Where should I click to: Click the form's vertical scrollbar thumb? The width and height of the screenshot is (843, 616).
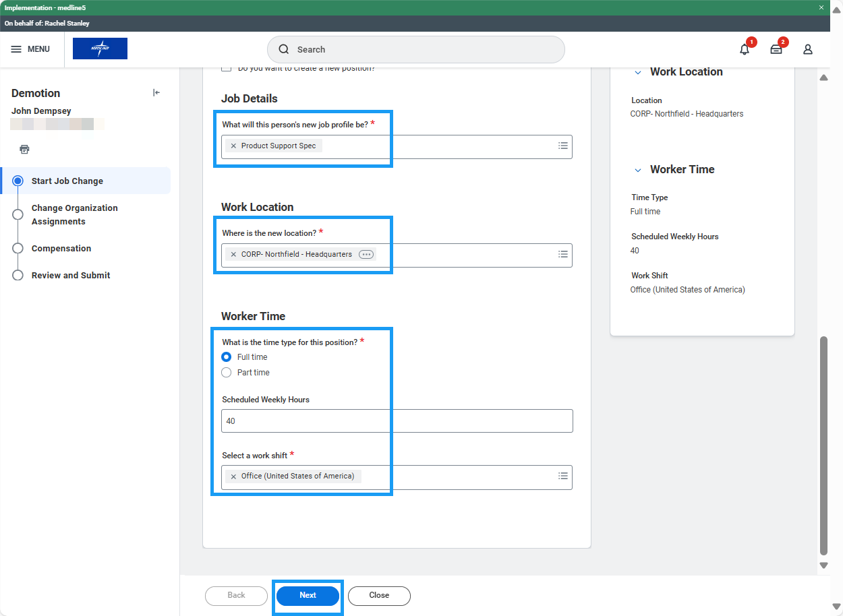[x=823, y=445]
